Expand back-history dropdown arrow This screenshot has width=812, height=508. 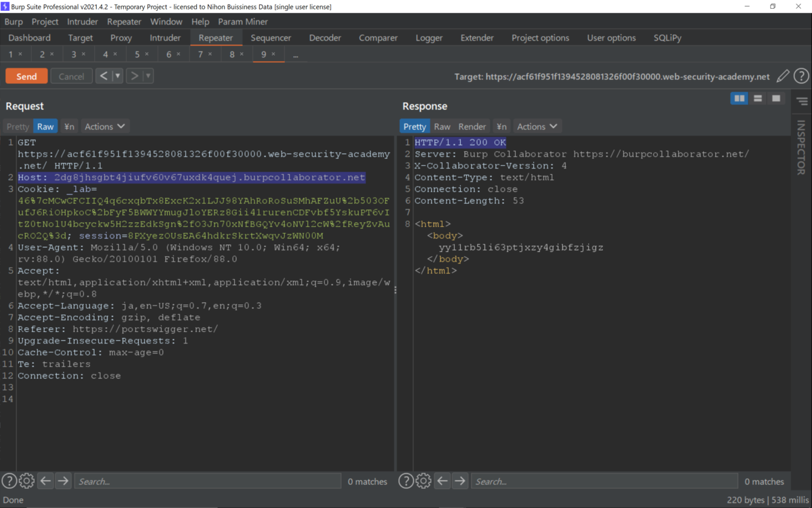[118, 76]
